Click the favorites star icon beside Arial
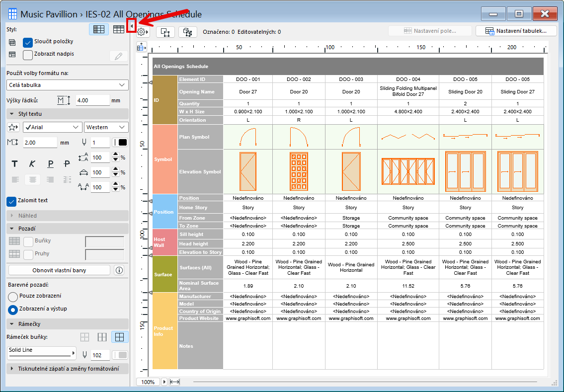 pyautogui.click(x=14, y=127)
